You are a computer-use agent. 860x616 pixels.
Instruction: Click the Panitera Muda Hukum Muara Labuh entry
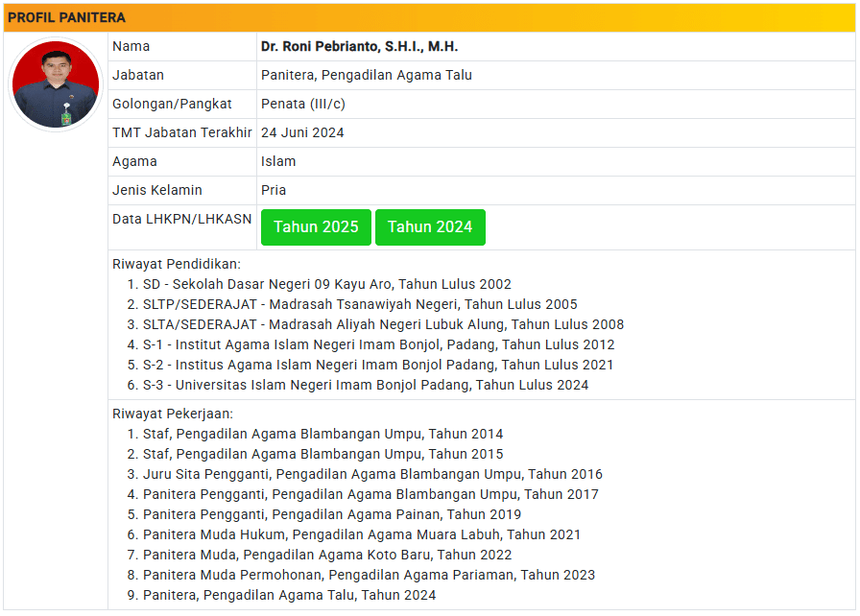pos(362,534)
